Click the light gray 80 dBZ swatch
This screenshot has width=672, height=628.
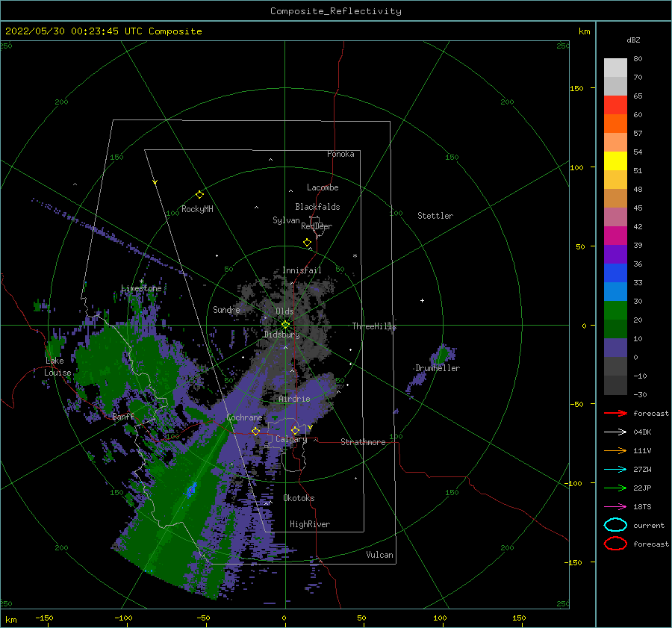pos(615,67)
